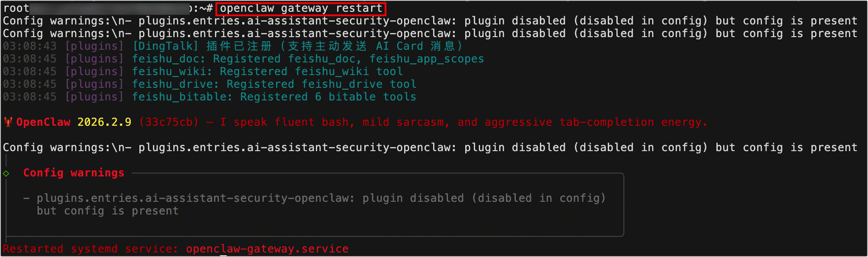Screen dimensions: 868x257
Task: Click the 03:08:43 timestamp
Action: (29, 46)
